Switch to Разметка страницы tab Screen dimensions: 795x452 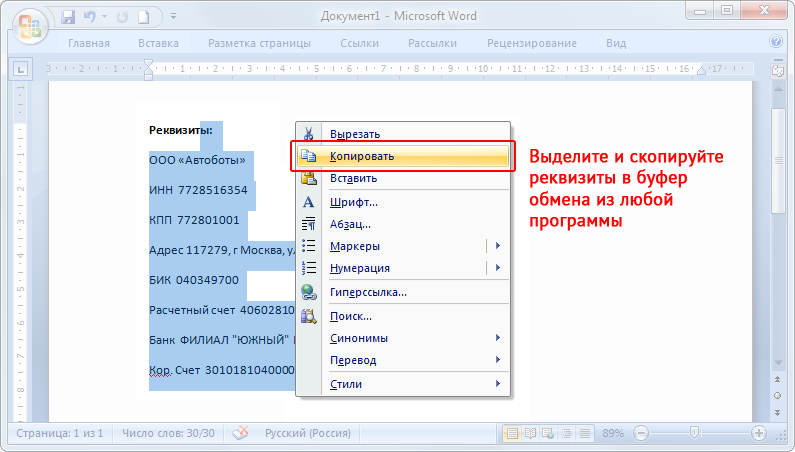tap(259, 43)
